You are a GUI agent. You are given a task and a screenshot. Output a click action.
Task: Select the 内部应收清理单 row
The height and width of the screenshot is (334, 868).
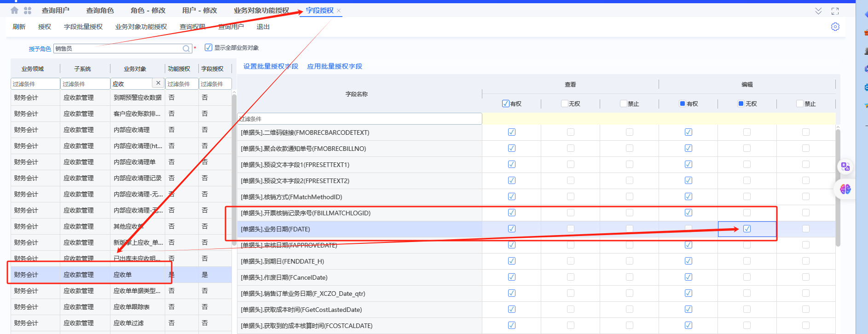121,162
